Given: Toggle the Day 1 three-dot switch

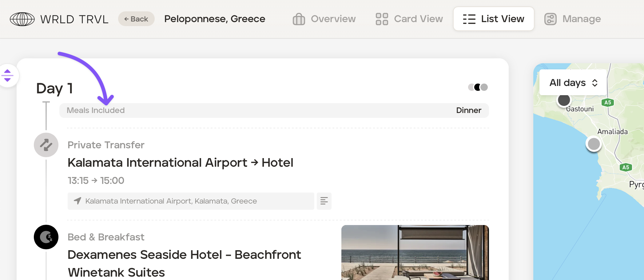Looking at the screenshot, I should (478, 87).
